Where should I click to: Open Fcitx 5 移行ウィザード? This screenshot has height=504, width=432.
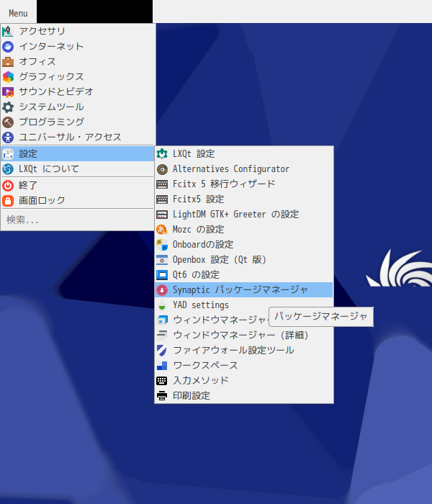pos(244,184)
